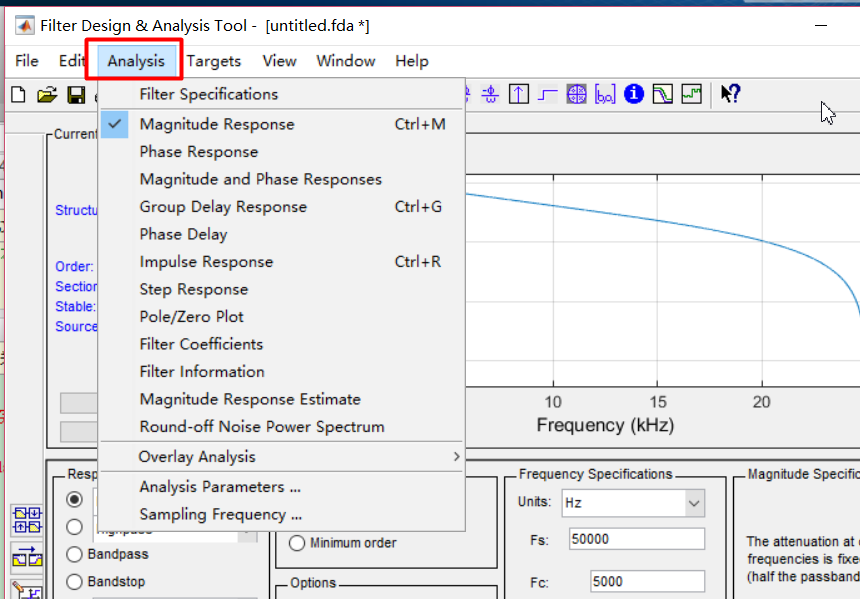Select radio button beside the Highpass dropdown
The width and height of the screenshot is (860, 599).
point(75,527)
